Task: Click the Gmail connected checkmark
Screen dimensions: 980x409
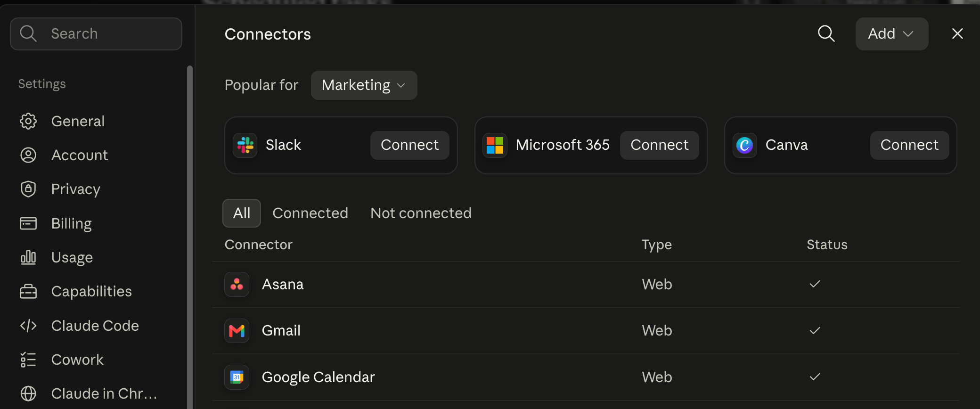Action: (x=815, y=331)
